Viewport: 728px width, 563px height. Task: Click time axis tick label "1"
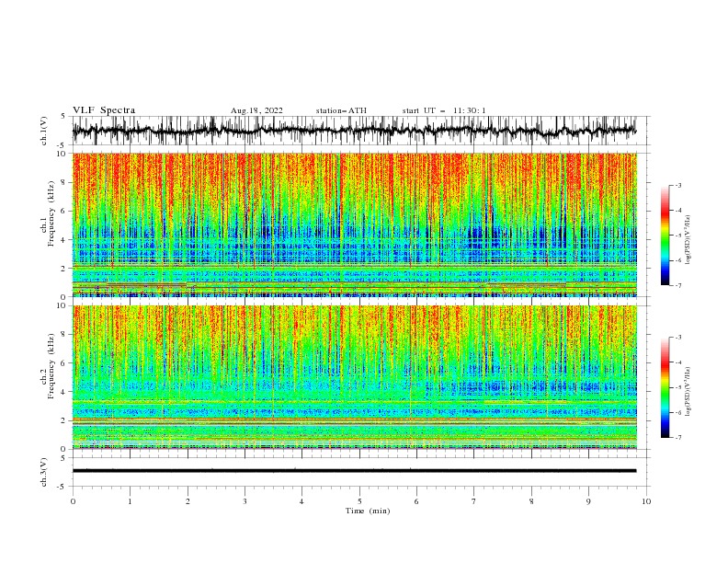point(130,501)
